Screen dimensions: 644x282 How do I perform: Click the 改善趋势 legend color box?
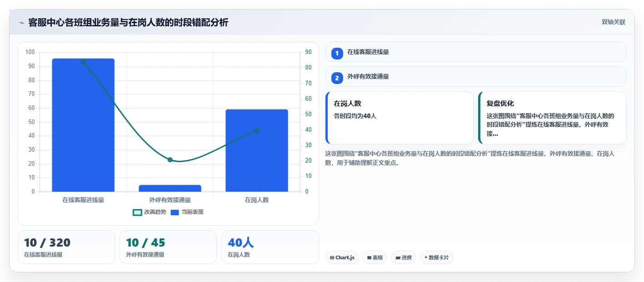[x=137, y=212]
